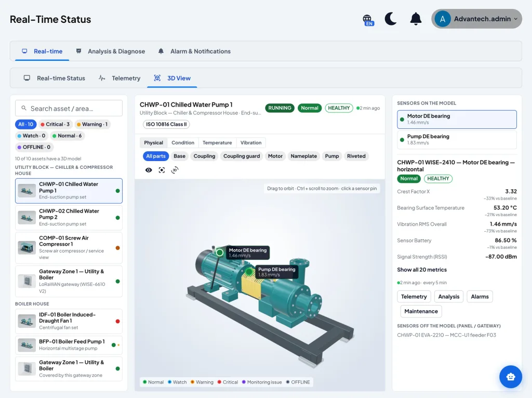Switch to Condition view mode
Image resolution: width=532 pixels, height=398 pixels.
(183, 143)
